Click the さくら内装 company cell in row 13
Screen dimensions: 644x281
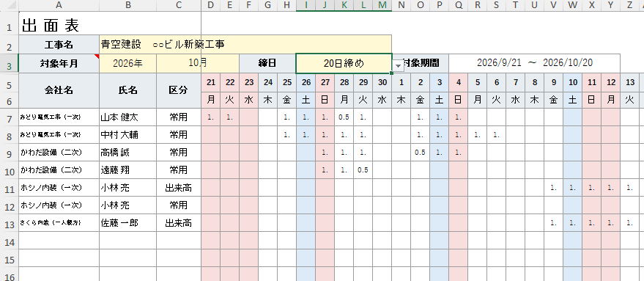[x=59, y=223]
